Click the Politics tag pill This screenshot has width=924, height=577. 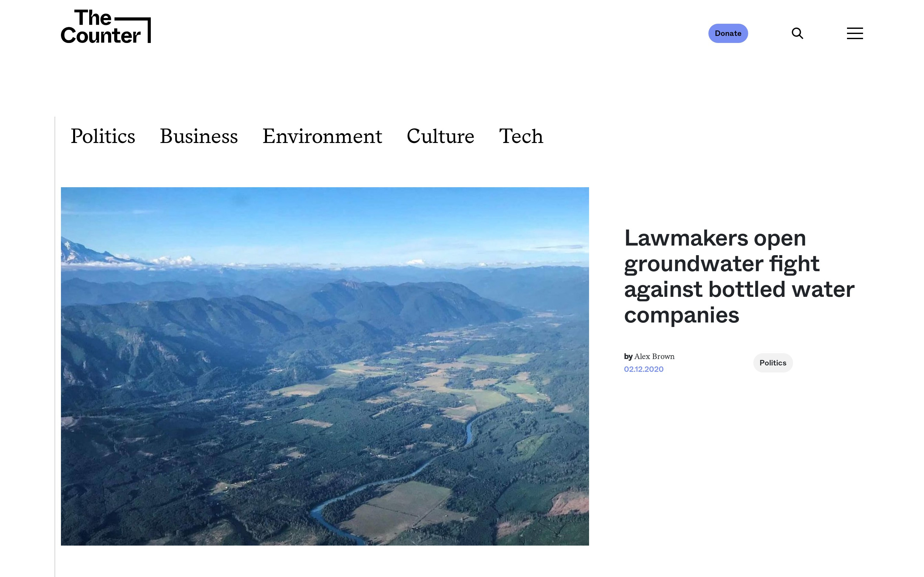click(773, 363)
